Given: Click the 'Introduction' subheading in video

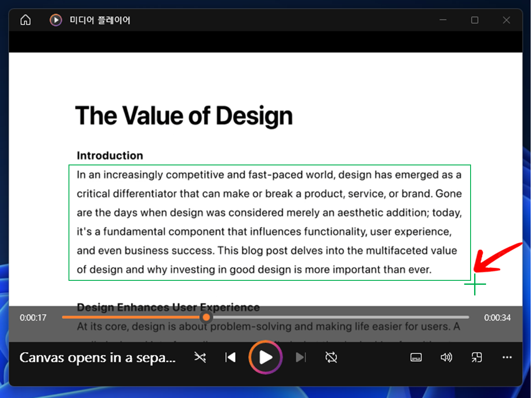Looking at the screenshot, I should [x=110, y=156].
